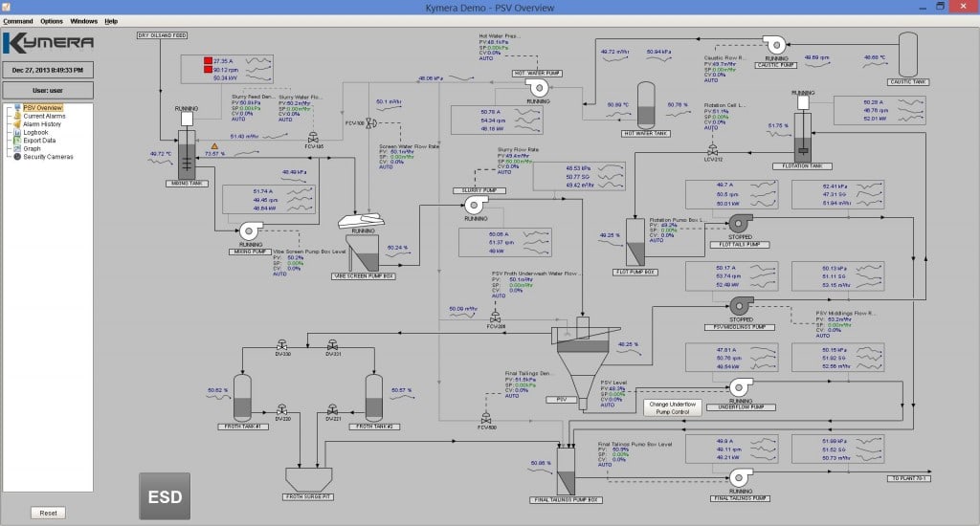The image size is (980, 526).
Task: Click the stopped Flot Tails Pump icon
Action: tap(741, 223)
